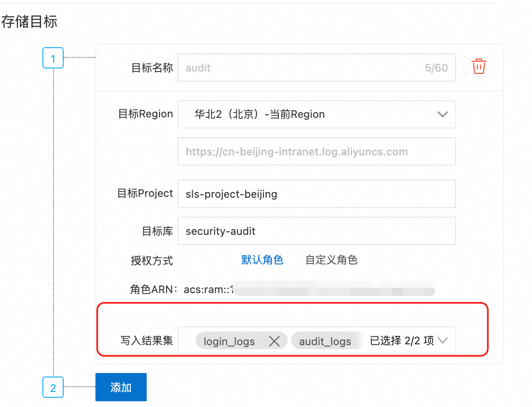Click the 目标Project field sls-project-beijing
This screenshot has height=407, width=532.
click(316, 194)
